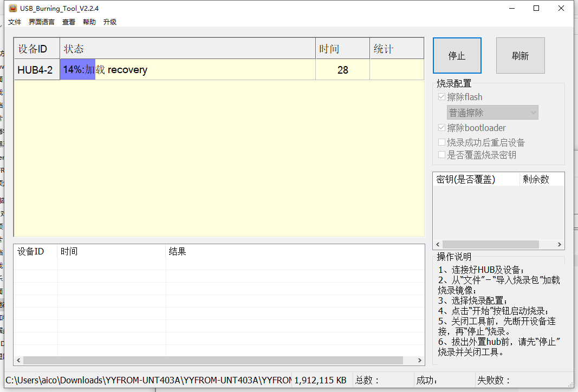578x392 pixels.
Task: Expand the 普通擦除 erase mode dropdown
Action: (x=492, y=113)
